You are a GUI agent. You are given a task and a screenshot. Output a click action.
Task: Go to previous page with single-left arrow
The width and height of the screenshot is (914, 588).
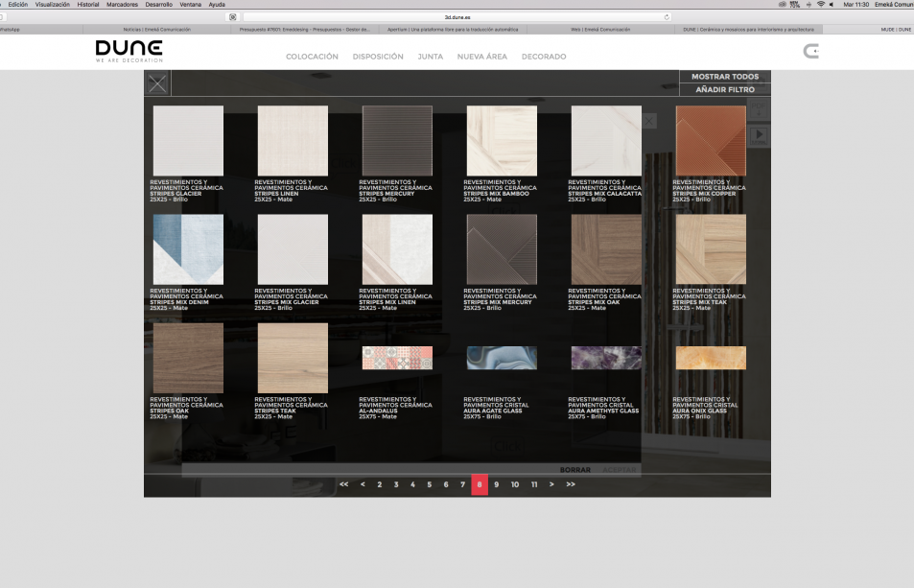tap(363, 484)
